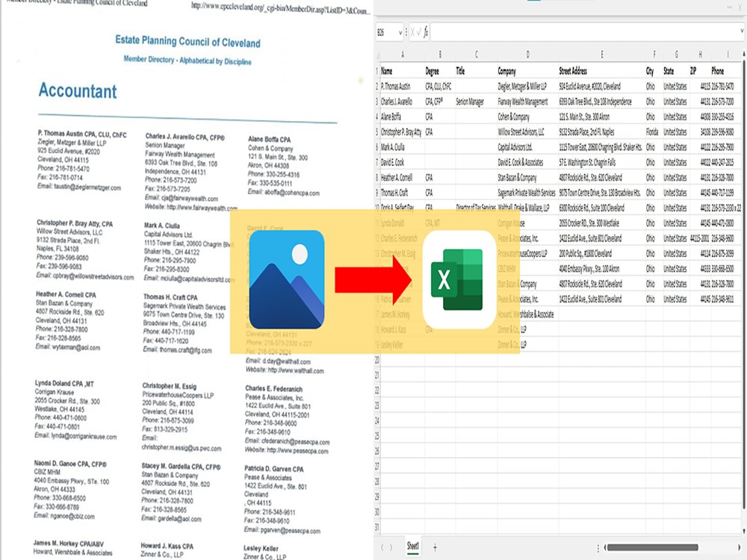This screenshot has height=560, width=747.
Task: Click the 'Company' header cell
Action: (x=527, y=71)
